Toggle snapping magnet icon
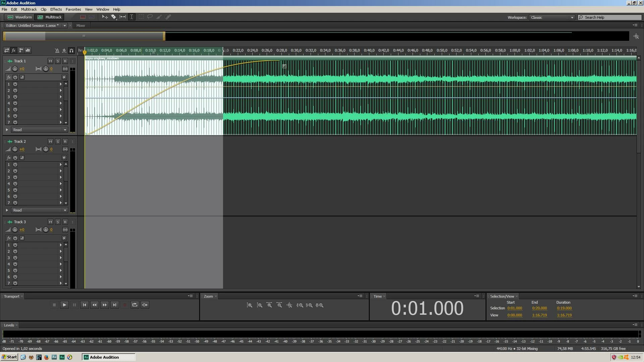 click(x=71, y=51)
